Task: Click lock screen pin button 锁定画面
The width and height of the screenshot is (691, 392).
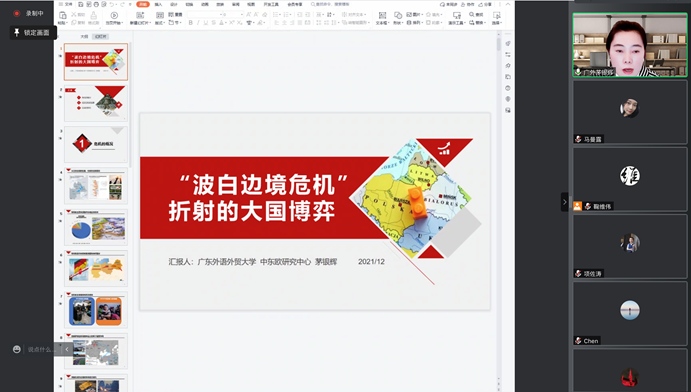Action: [x=33, y=33]
